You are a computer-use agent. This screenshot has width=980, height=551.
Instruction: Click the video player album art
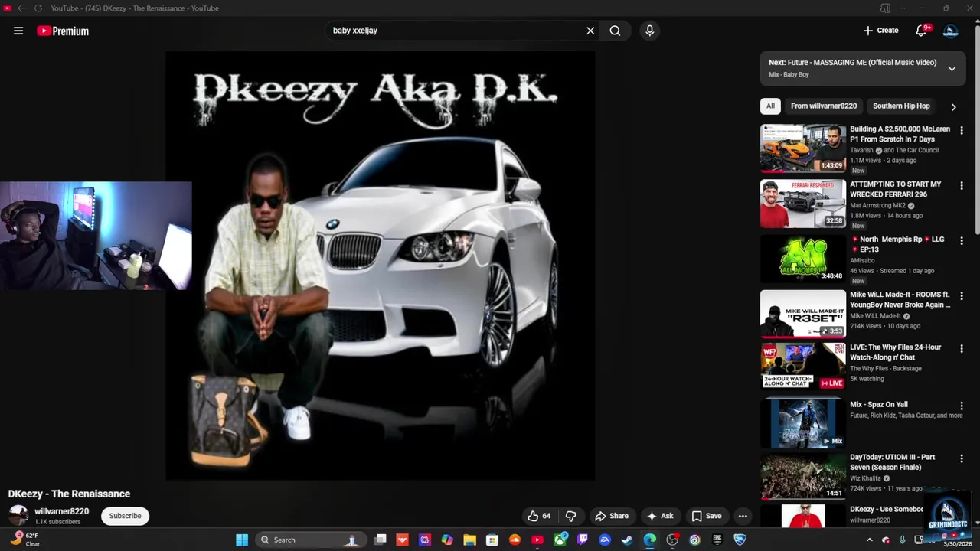[381, 266]
